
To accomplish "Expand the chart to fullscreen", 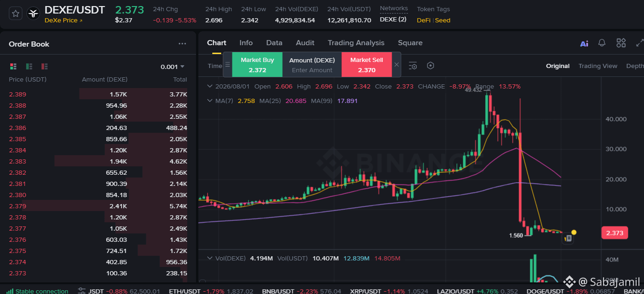I will [639, 43].
